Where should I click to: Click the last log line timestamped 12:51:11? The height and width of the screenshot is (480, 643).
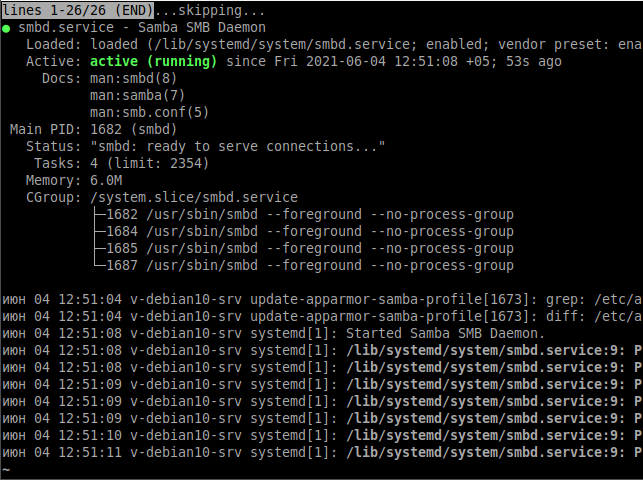[322, 453]
